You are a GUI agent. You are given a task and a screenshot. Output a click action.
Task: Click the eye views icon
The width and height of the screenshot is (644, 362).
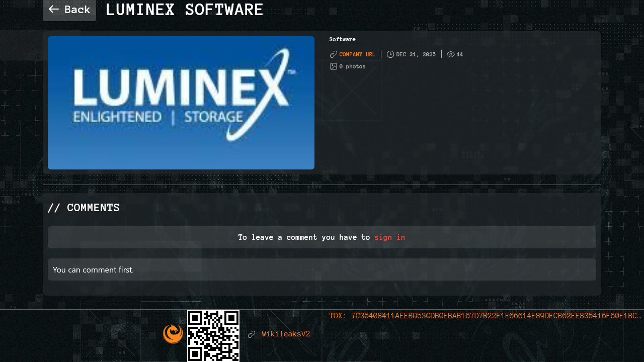pos(451,54)
